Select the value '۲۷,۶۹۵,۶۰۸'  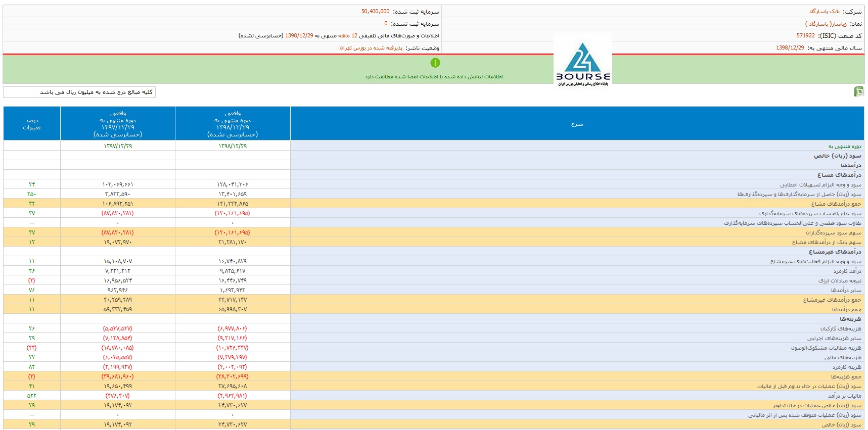coord(233,386)
